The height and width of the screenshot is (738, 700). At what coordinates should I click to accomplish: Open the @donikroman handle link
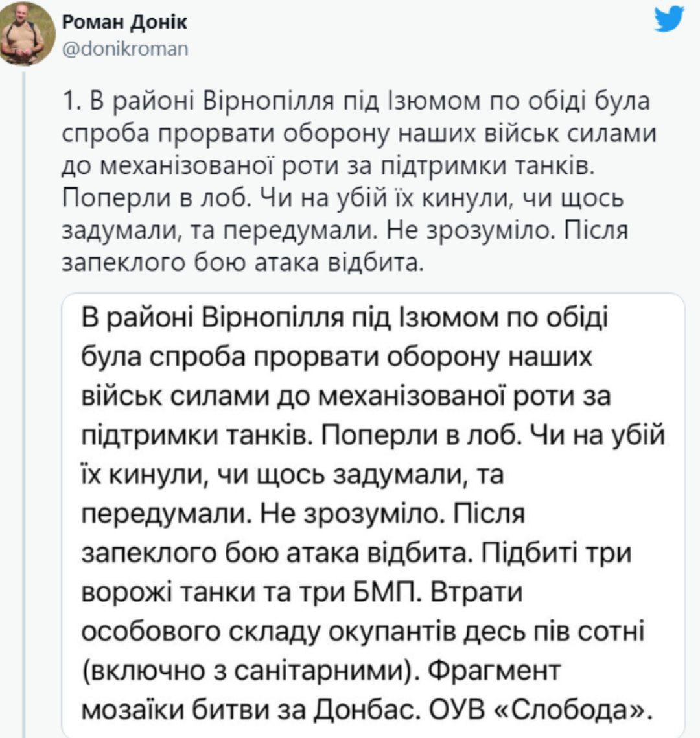click(x=125, y=49)
